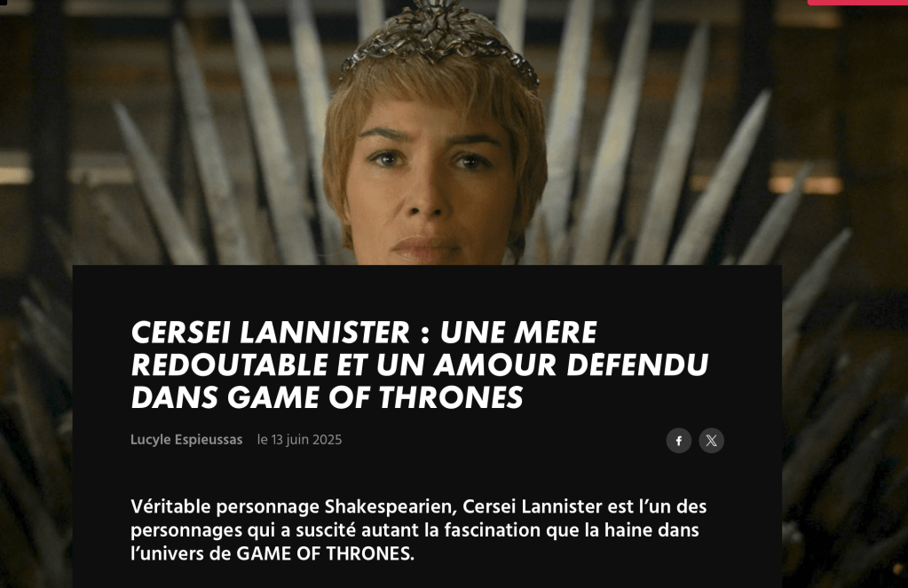Image resolution: width=908 pixels, height=588 pixels.
Task: Click the red button at top right
Action: pyautogui.click(x=857, y=3)
